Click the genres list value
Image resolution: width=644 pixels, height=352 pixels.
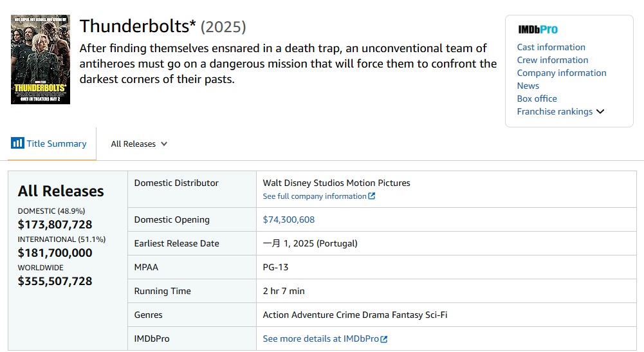click(x=355, y=315)
